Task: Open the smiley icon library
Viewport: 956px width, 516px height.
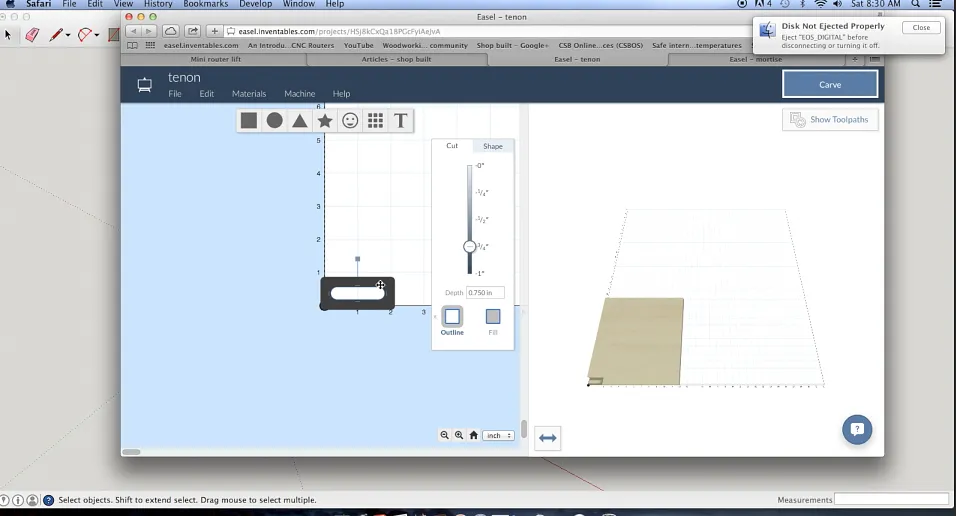Action: coord(350,121)
